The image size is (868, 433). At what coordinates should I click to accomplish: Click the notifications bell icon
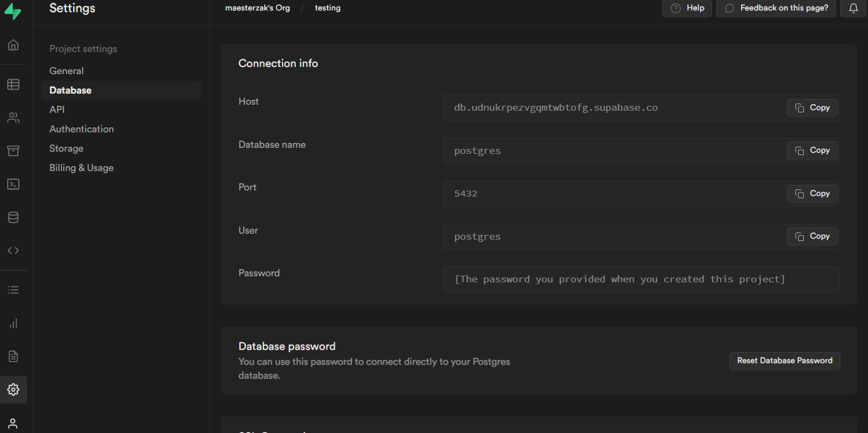(853, 8)
